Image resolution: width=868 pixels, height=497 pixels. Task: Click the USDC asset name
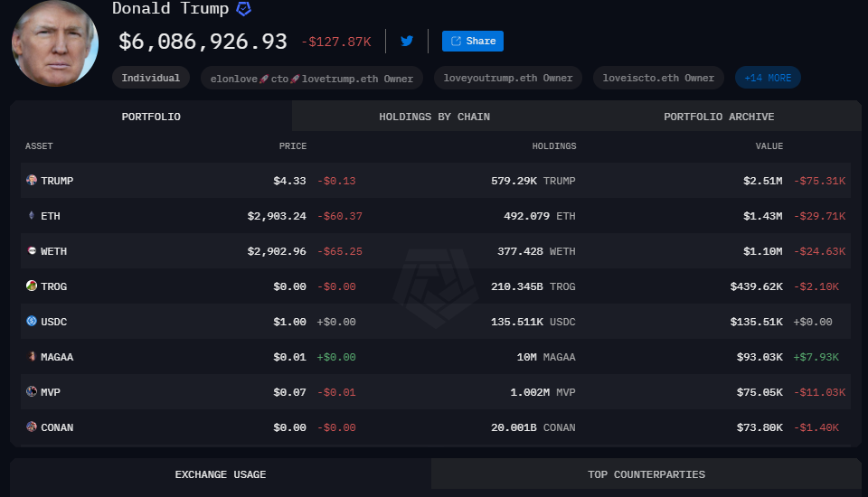click(x=53, y=322)
